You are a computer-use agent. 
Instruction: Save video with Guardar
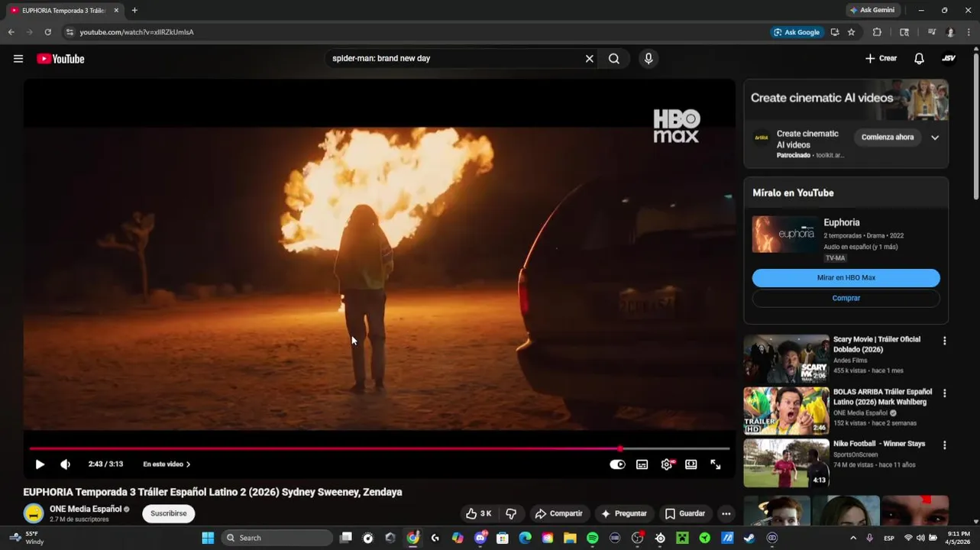pyautogui.click(x=685, y=513)
